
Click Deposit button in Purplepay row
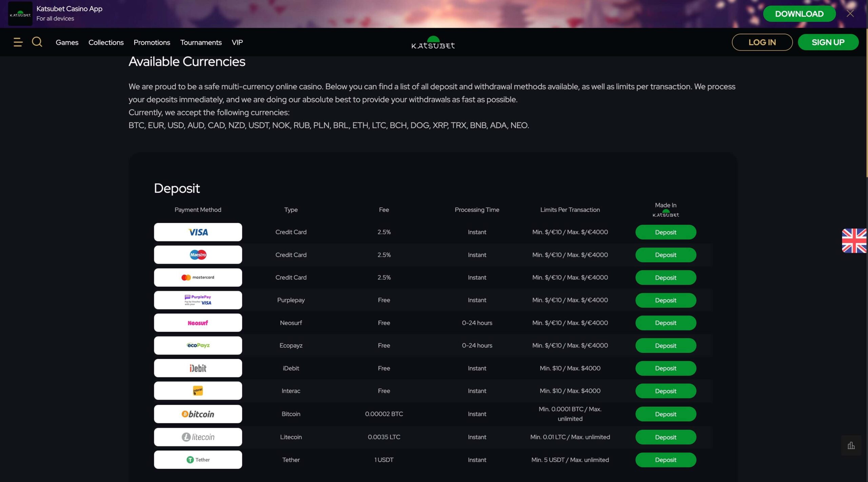click(x=666, y=300)
